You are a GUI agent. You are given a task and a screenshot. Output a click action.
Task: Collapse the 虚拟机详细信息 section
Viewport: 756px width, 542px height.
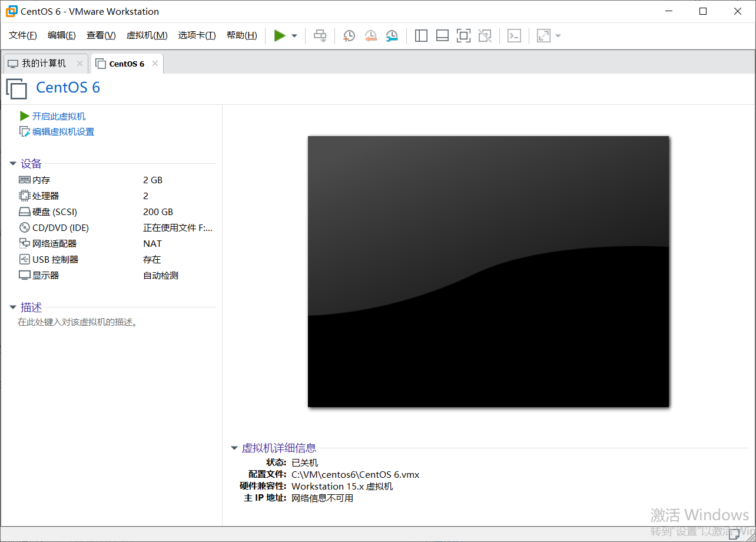point(234,448)
